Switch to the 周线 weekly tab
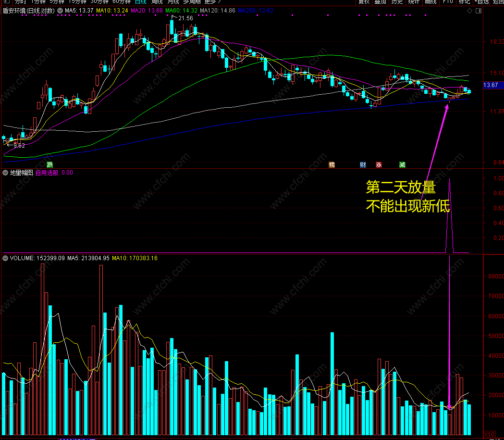The image size is (504, 440). [x=157, y=2]
